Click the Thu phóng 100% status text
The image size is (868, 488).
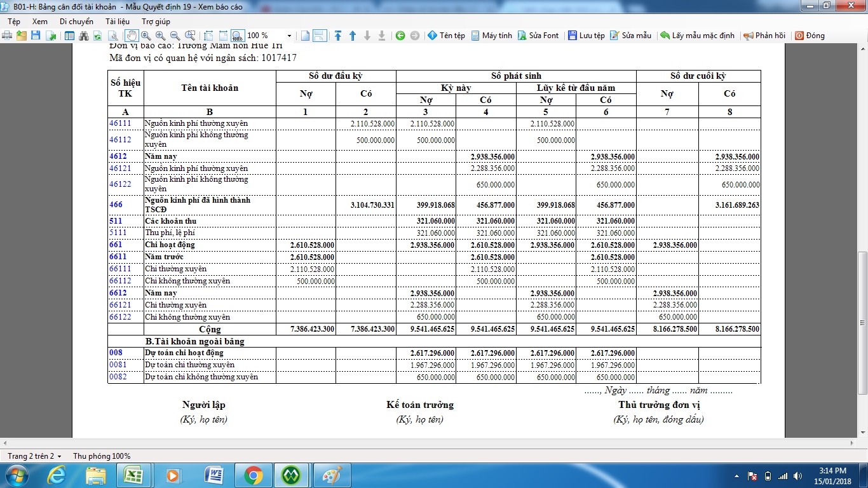tap(102, 456)
